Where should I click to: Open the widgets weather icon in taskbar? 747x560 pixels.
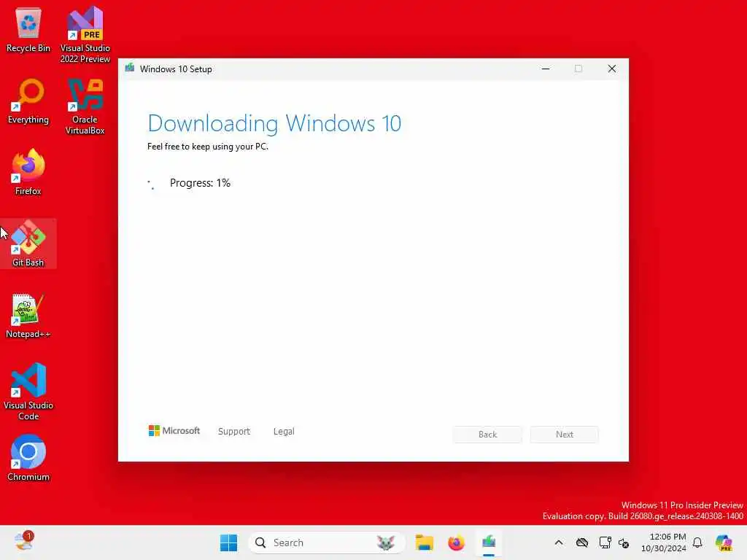[24, 542]
